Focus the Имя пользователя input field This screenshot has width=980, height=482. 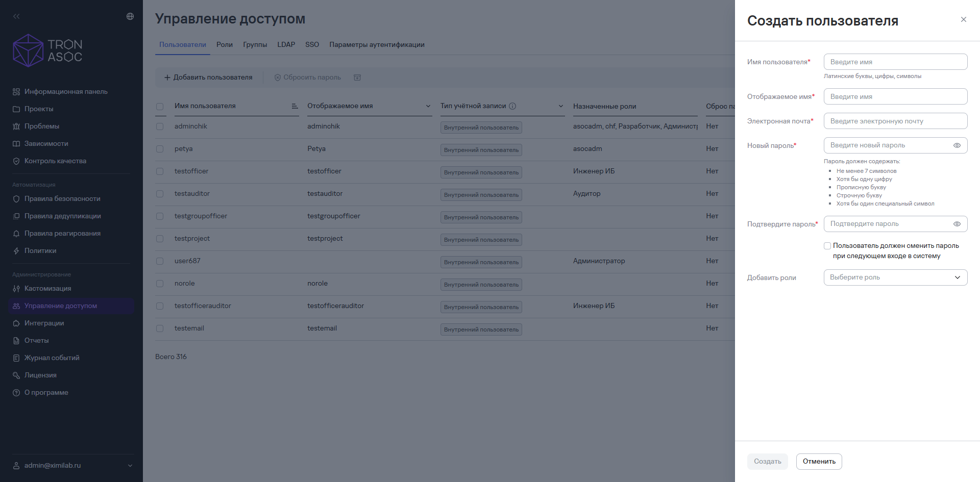895,62
